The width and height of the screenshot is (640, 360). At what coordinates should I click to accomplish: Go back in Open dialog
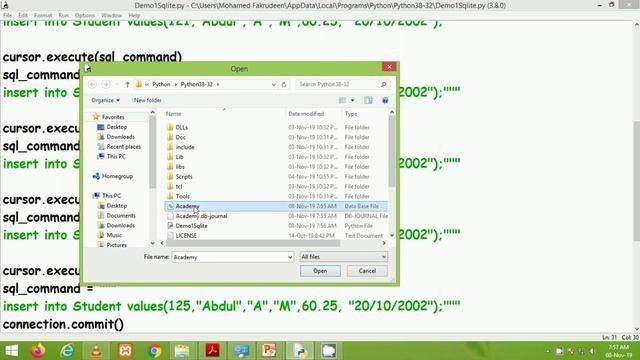[x=92, y=84]
